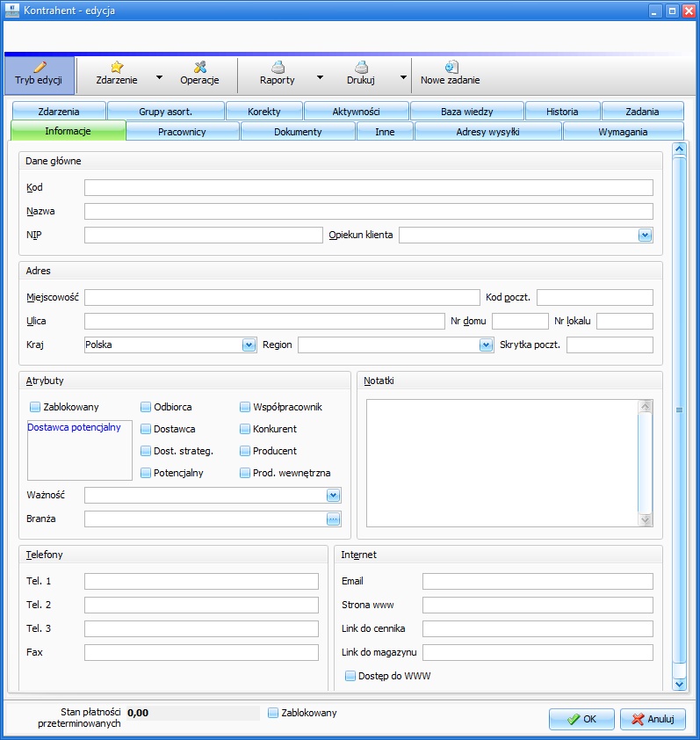Screen dimensions: 700x740
Task: Check the Prod. wewnętrzna checkbox
Action: pyautogui.click(x=245, y=473)
